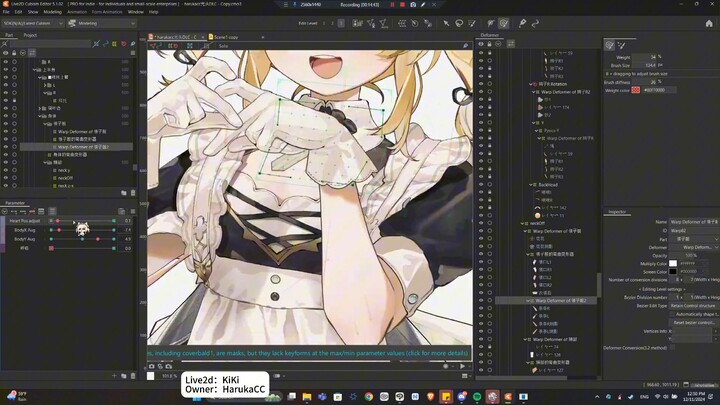
Task: Open the SDK target version dropdown
Action: (x=33, y=23)
